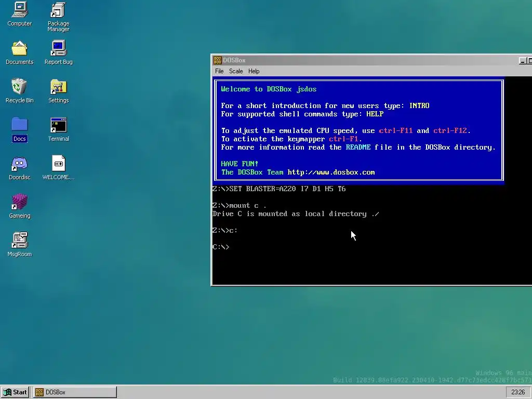Launch the Gameing shortcut

click(x=19, y=206)
